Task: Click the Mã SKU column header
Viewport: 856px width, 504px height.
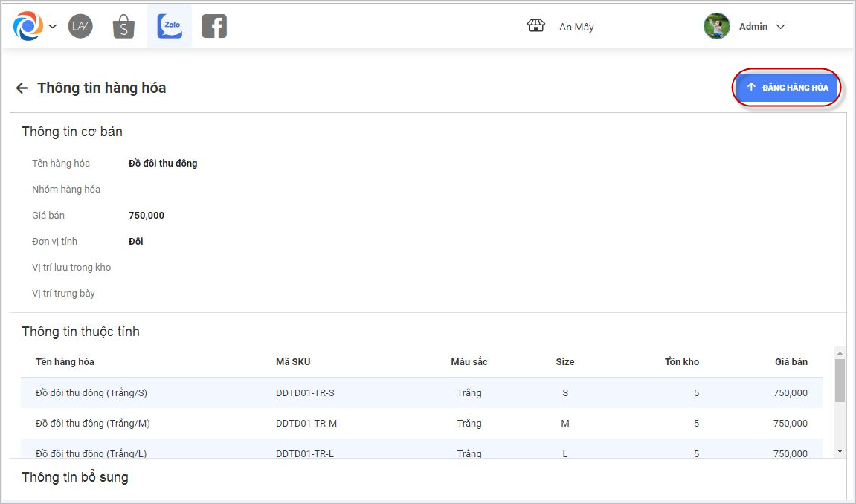Action: [x=293, y=362]
